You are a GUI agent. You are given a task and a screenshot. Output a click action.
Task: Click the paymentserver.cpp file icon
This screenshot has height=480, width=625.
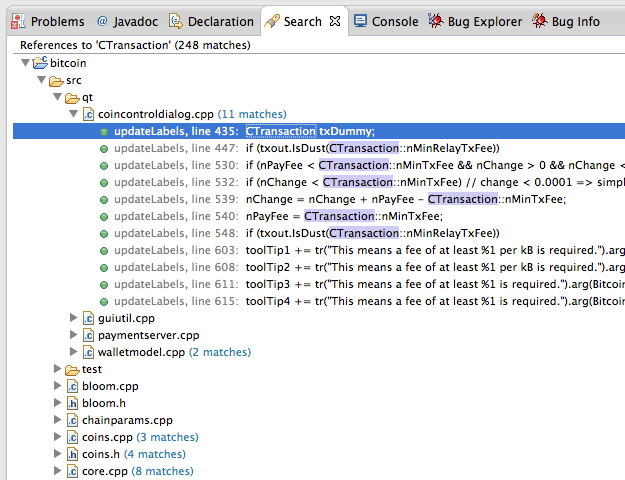[88, 335]
